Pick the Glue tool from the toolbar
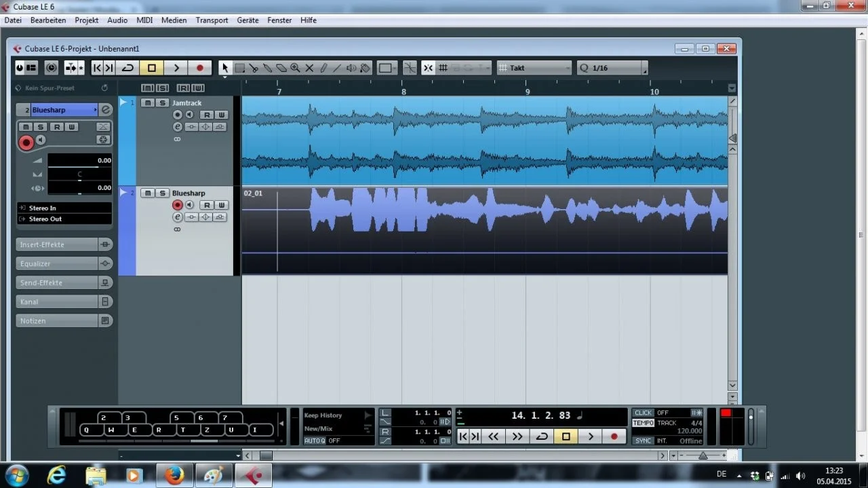 [268, 68]
